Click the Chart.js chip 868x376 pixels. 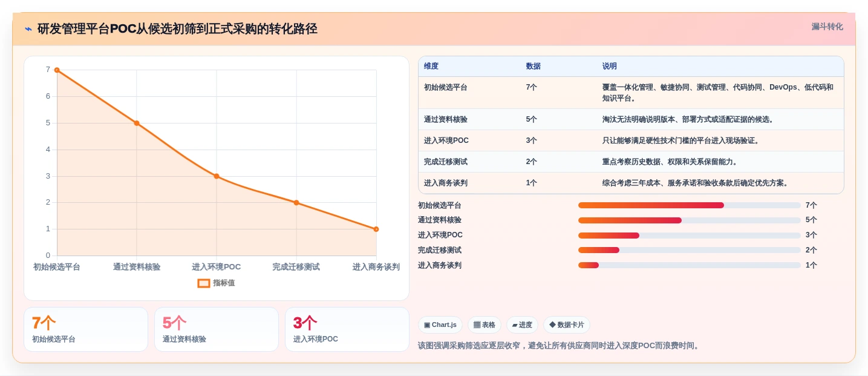click(x=440, y=325)
